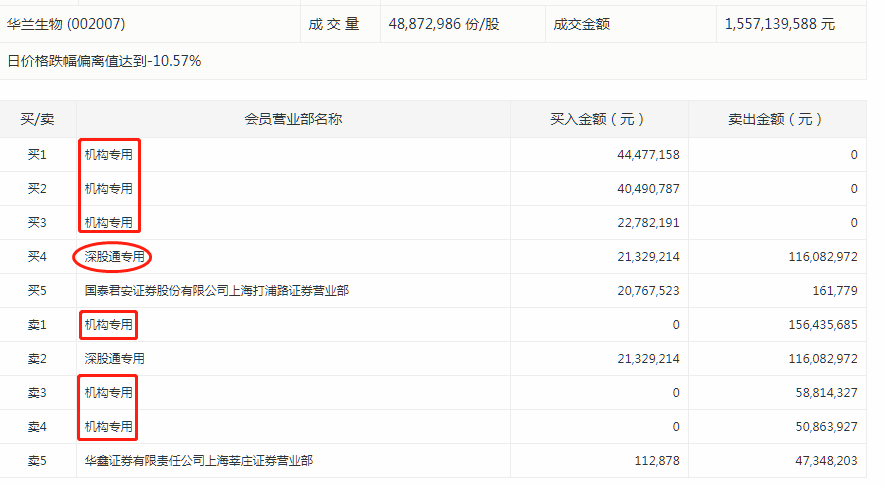Select the 卖3 row label
This screenshot has height=486, width=885.
coord(37,393)
